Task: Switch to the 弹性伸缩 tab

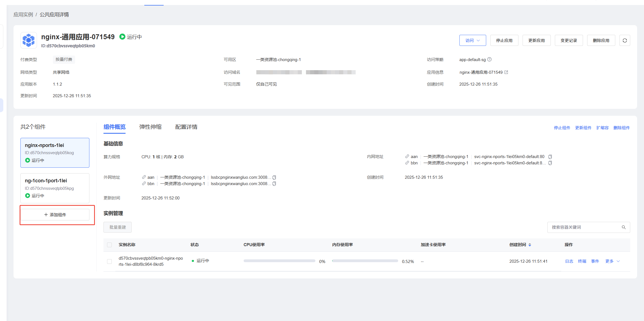Action: 150,127
